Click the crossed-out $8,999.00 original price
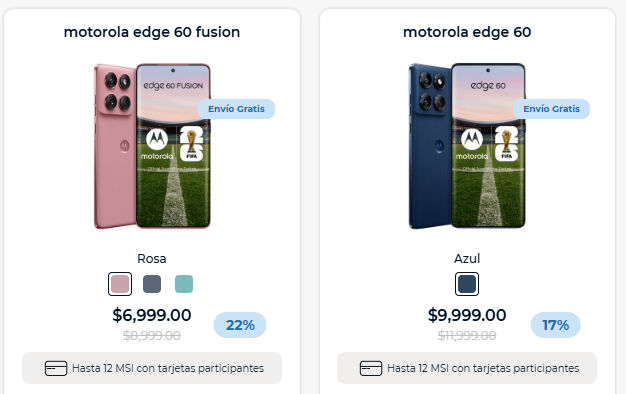Image resolution: width=626 pixels, height=394 pixels. tap(152, 335)
